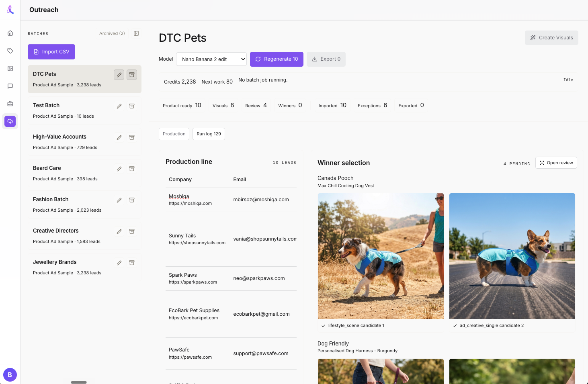
Task: Select the Jewellery Brands batch
Action: coord(84,267)
